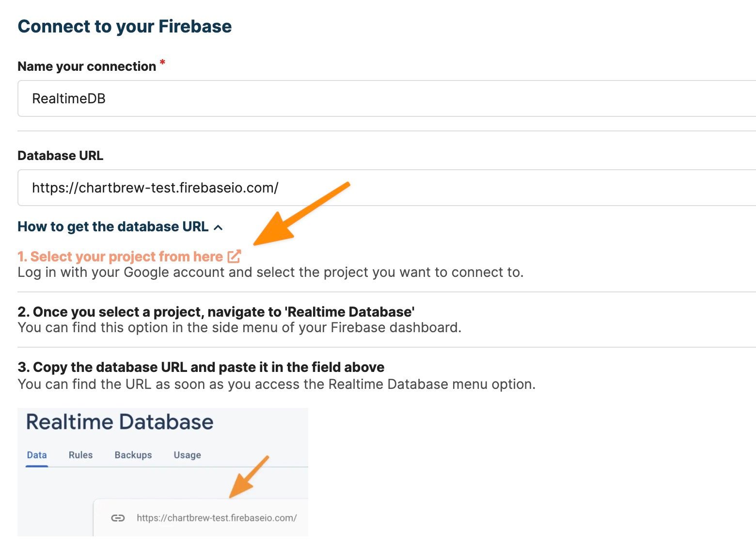Click step 3 'Copy the database URL' heading
This screenshot has width=756, height=546.
point(201,367)
